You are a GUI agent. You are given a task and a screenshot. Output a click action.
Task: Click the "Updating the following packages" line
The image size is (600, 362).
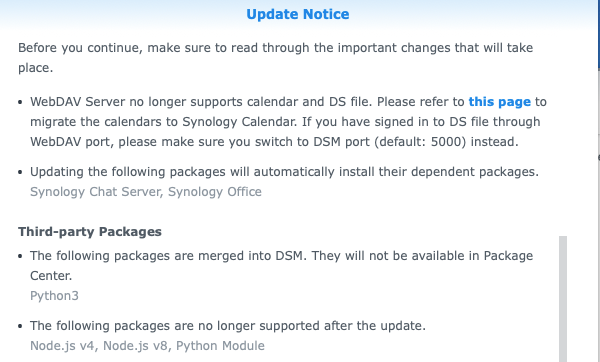pyautogui.click(x=284, y=172)
